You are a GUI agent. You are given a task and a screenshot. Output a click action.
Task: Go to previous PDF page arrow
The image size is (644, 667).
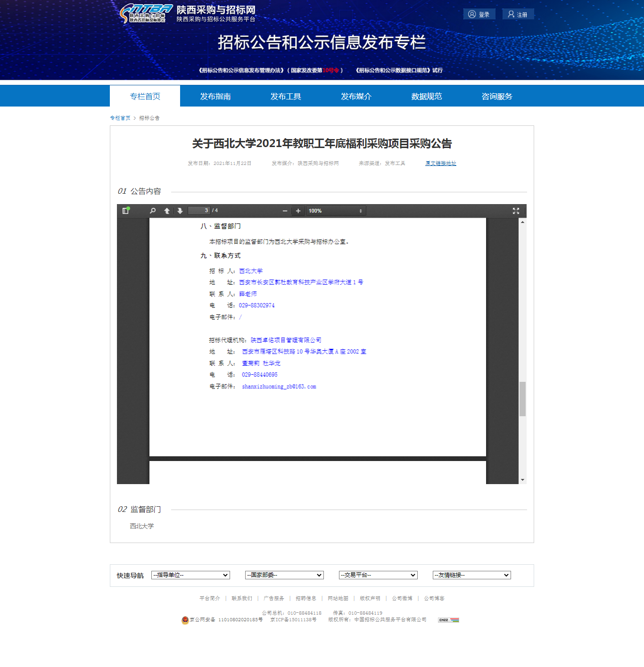pyautogui.click(x=167, y=211)
